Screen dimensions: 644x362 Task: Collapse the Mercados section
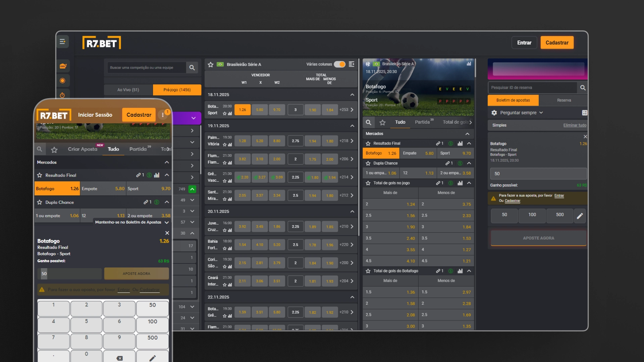[467, 134]
